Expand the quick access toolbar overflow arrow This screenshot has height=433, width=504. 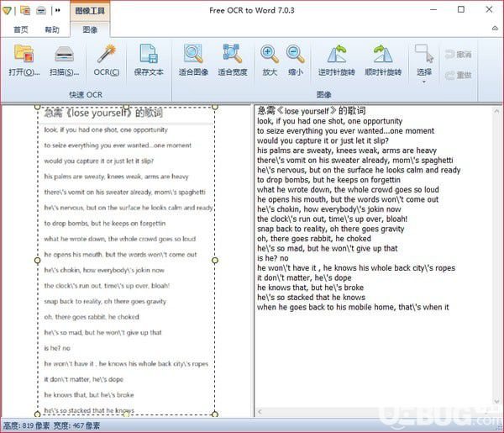[57, 10]
